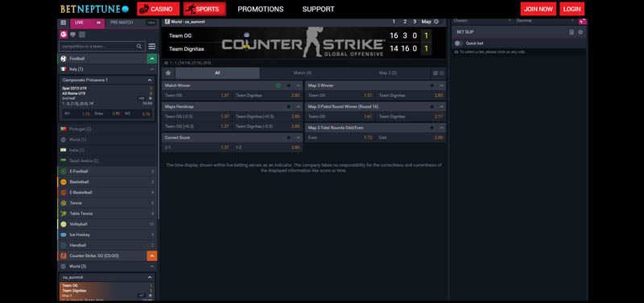The image size is (644, 303).
Task: Collapse Counter-Strike: GO with the orange chevron
Action: (152, 255)
